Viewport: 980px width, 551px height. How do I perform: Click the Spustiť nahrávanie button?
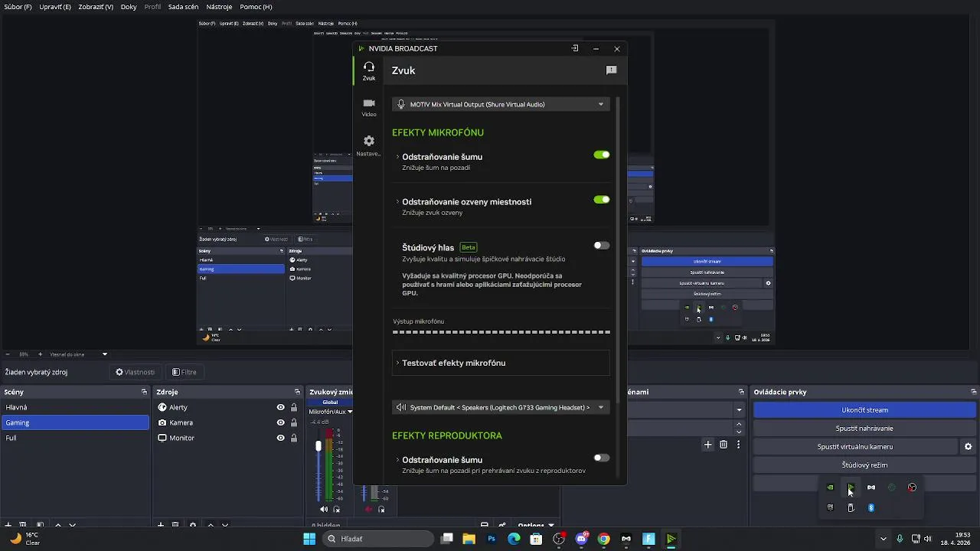(864, 429)
